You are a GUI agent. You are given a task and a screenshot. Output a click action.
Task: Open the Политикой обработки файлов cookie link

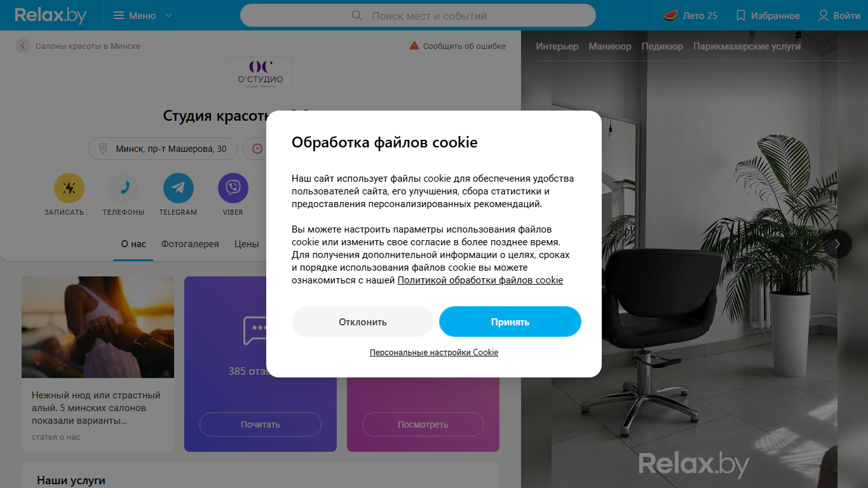click(x=480, y=280)
